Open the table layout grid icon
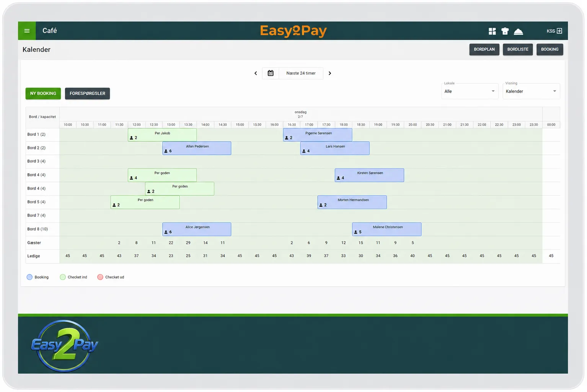Viewport: 587px width, 392px height. point(492,31)
